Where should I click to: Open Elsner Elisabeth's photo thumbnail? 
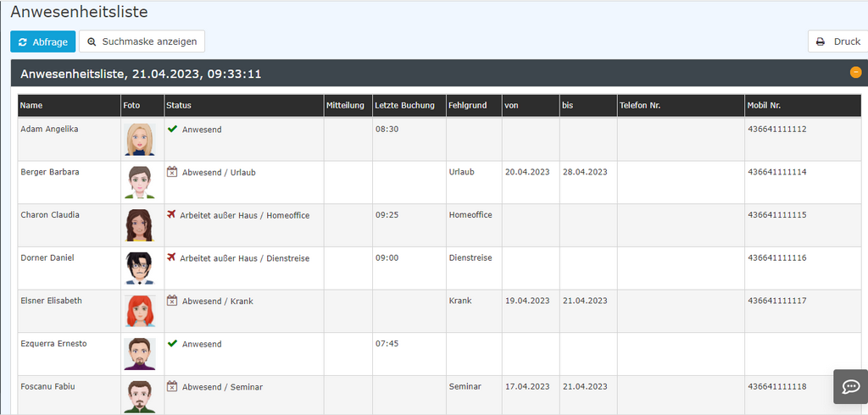(x=140, y=311)
